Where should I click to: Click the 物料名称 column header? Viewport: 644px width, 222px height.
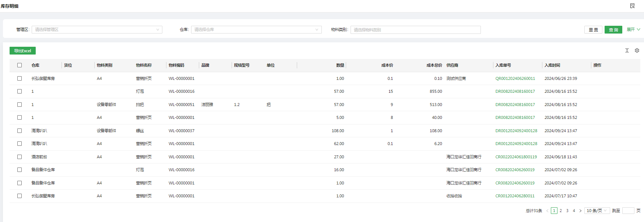(144, 65)
